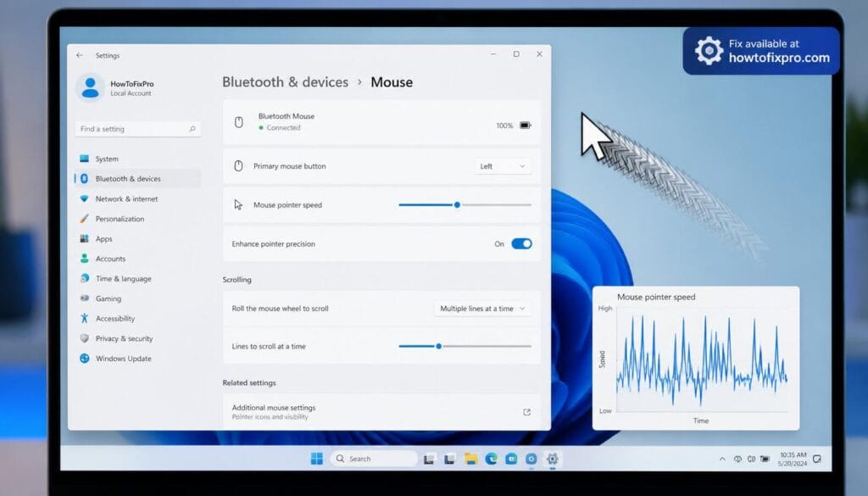
Task: Click the taskbar clock showing 10:35 AM
Action: 793,459
